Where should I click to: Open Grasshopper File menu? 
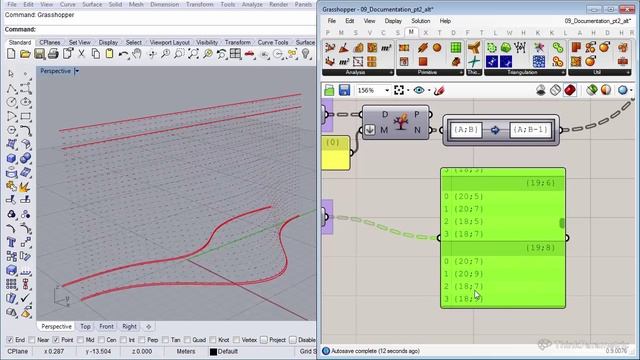(x=332, y=21)
